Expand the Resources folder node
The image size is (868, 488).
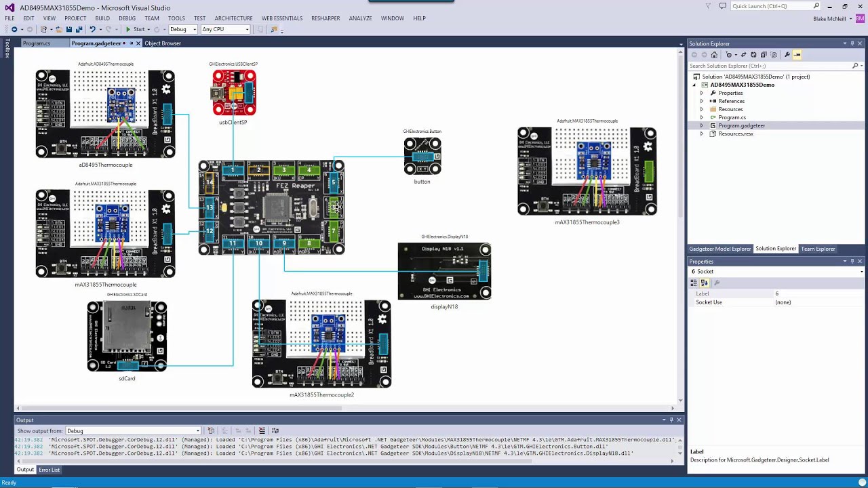pos(702,109)
